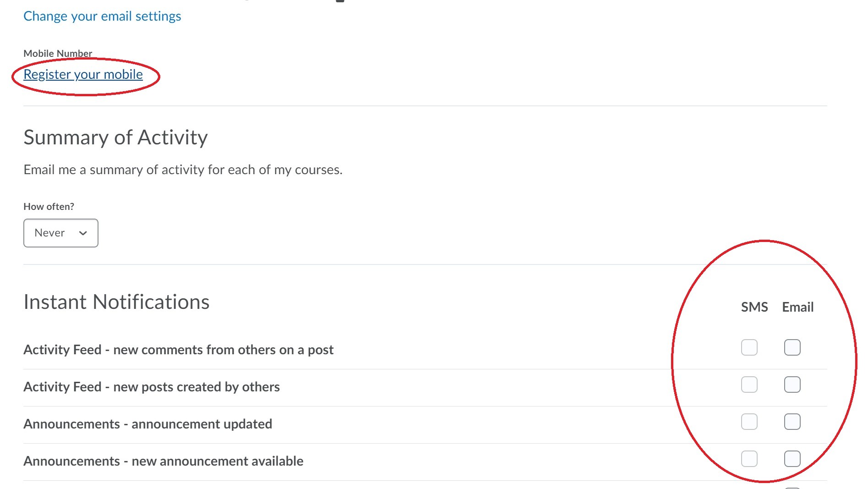Click the chevron arrow in the Never dropdown
The width and height of the screenshot is (868, 489).
click(x=83, y=233)
